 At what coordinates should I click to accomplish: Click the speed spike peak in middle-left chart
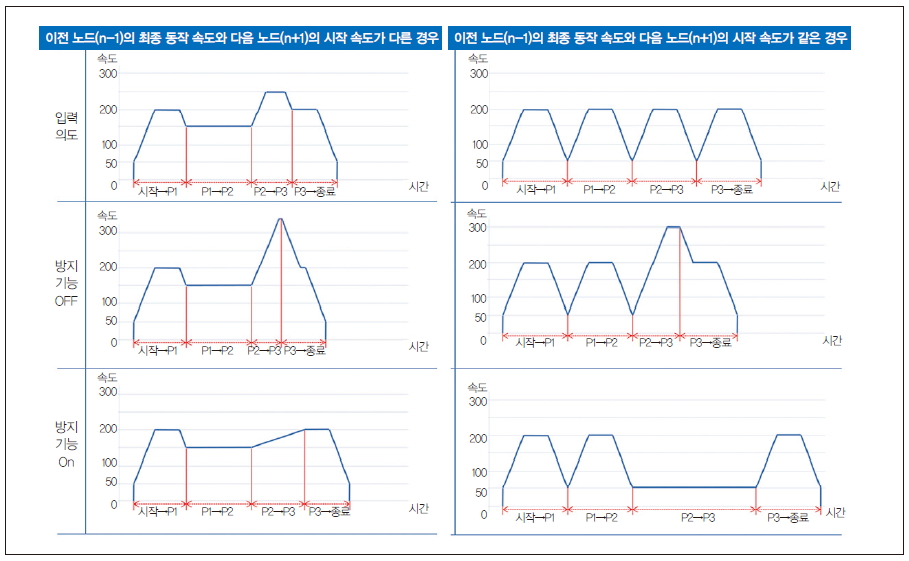pyautogui.click(x=280, y=219)
